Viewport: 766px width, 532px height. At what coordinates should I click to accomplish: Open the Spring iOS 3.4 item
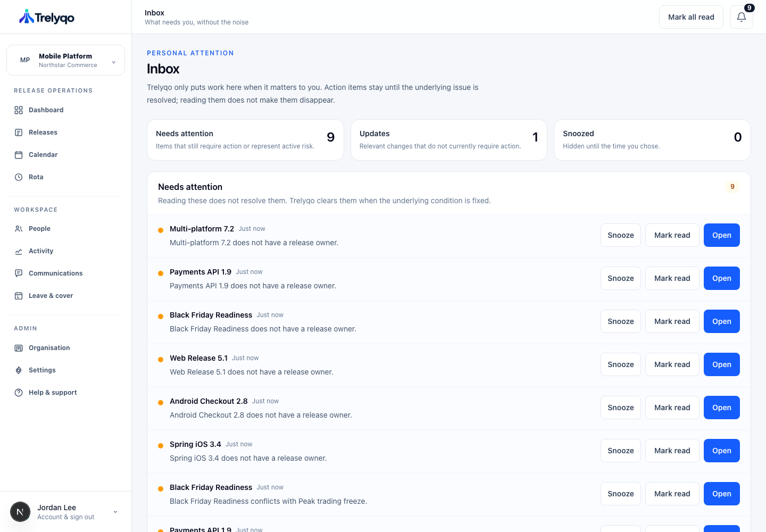[722, 451]
